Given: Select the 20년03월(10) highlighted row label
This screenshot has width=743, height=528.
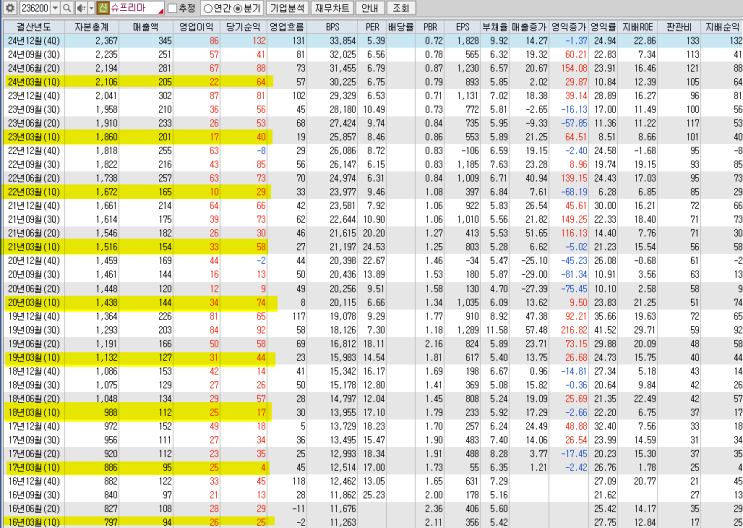Looking at the screenshot, I should 34,302.
